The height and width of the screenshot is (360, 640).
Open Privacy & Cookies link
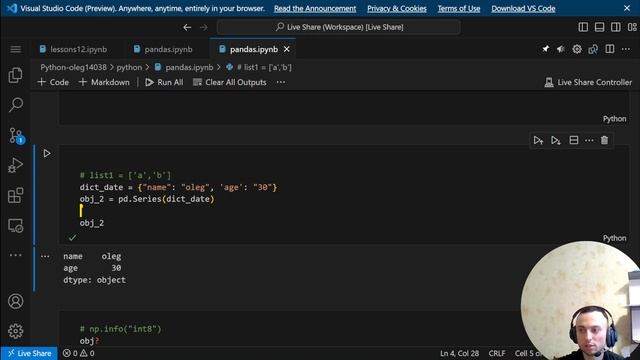(397, 9)
